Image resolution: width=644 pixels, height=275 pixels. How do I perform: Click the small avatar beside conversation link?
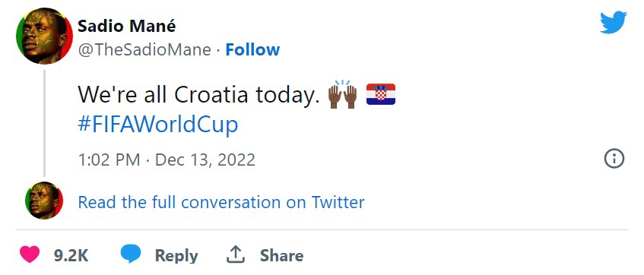pos(44,201)
